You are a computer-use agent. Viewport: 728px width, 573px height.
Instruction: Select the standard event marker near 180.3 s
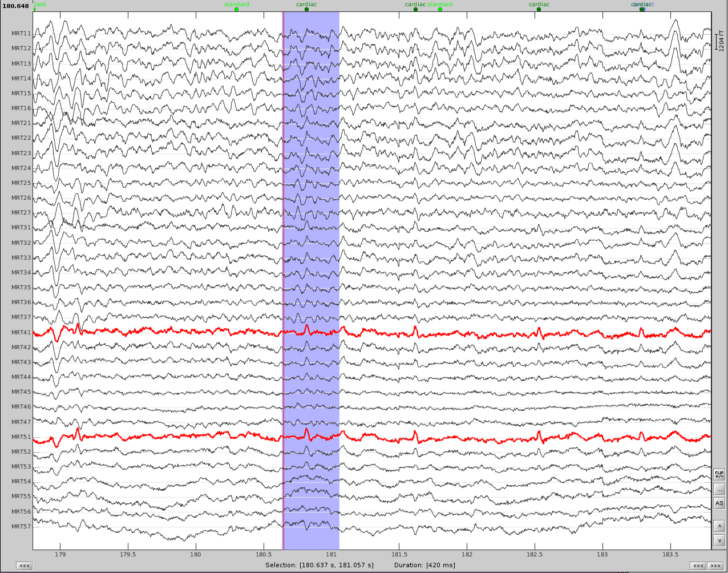236,9
